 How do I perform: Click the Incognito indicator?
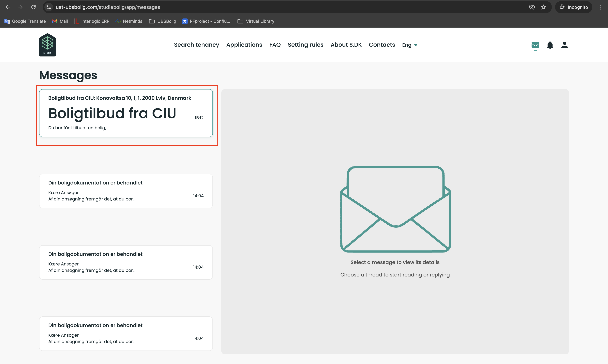574,7
